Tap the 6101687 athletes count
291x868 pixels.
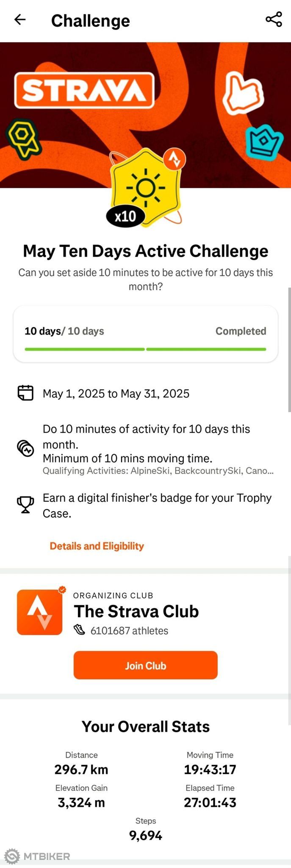coord(129,631)
